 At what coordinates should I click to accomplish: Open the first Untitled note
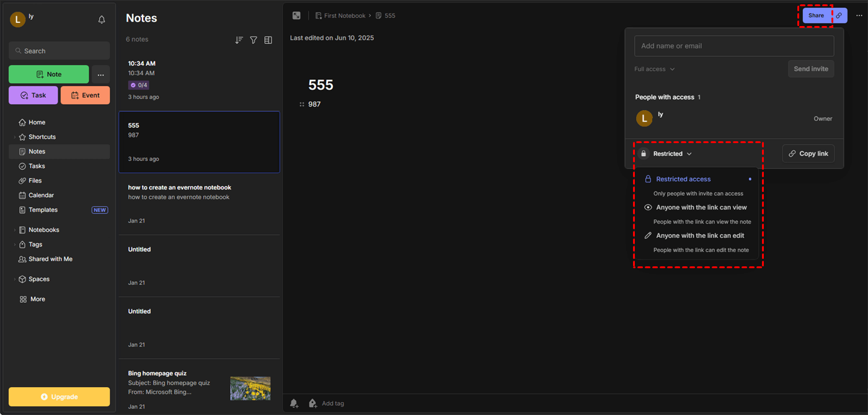pos(199,266)
